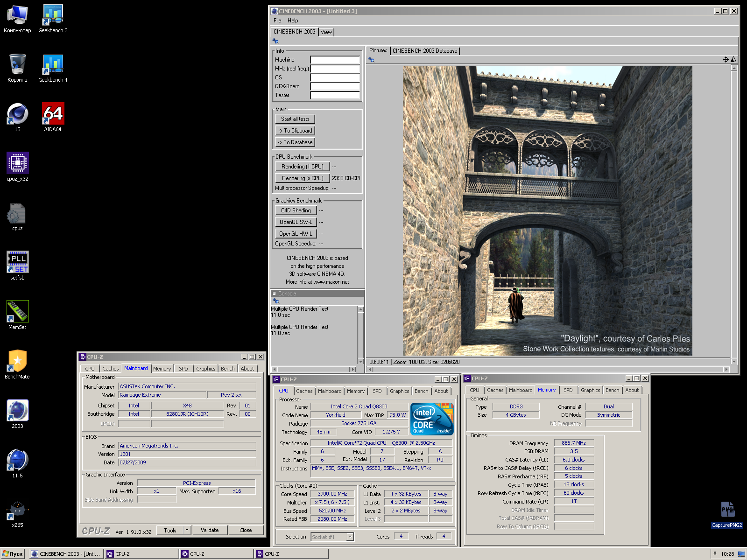
Task: Click the move cross icon in Pictures panel
Action: 726,59
